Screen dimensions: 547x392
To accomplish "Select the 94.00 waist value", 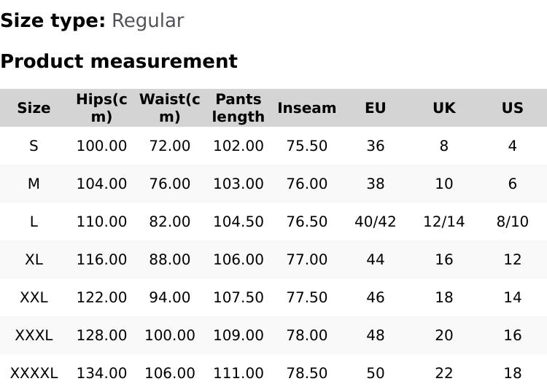I will (169, 297).
